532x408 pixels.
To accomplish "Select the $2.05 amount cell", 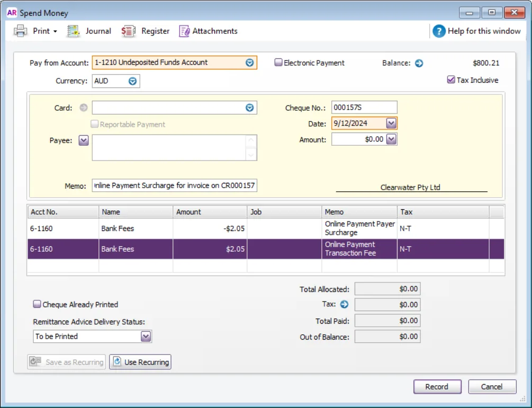I will 210,249.
